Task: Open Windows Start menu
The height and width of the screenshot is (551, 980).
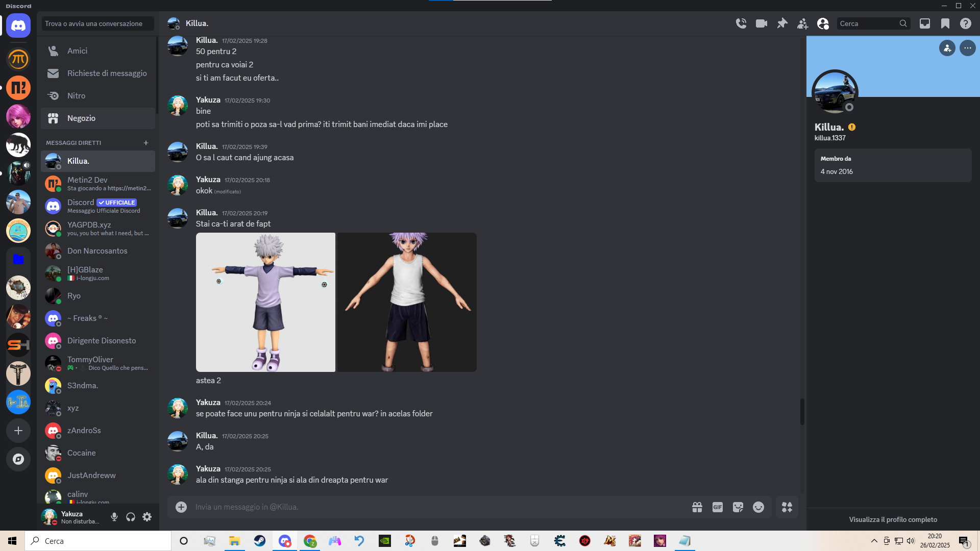Action: coord(12,541)
